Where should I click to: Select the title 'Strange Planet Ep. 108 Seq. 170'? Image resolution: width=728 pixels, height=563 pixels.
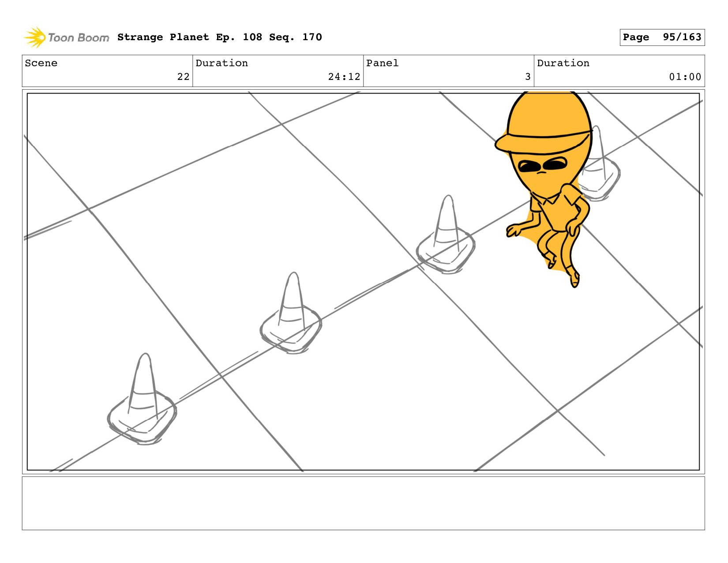click(220, 37)
